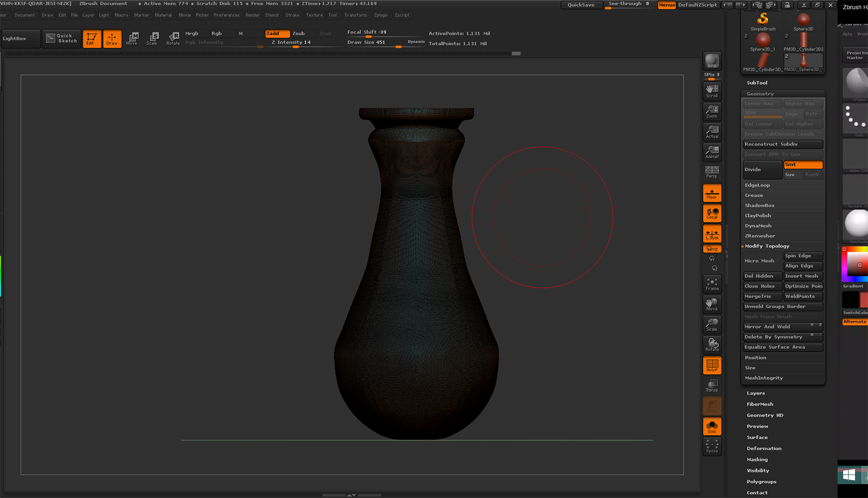The image size is (868, 498).
Task: Expand the Deformation section
Action: 764,448
